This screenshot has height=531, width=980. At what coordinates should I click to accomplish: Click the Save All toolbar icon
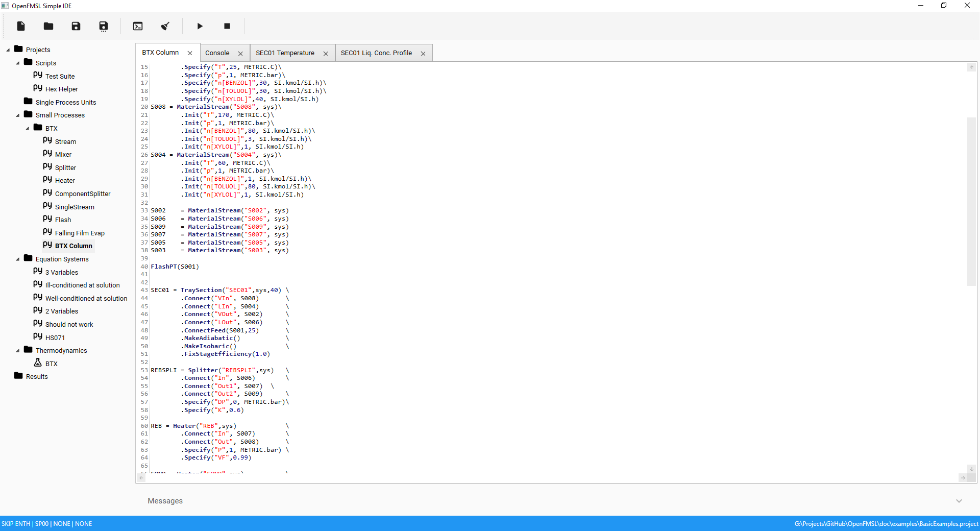point(104,26)
